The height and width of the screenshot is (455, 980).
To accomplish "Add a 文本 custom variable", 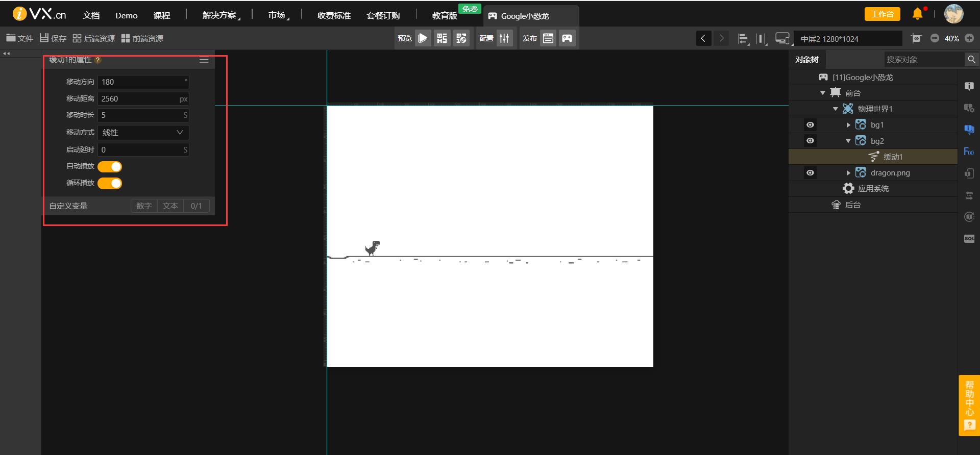I will click(x=170, y=206).
